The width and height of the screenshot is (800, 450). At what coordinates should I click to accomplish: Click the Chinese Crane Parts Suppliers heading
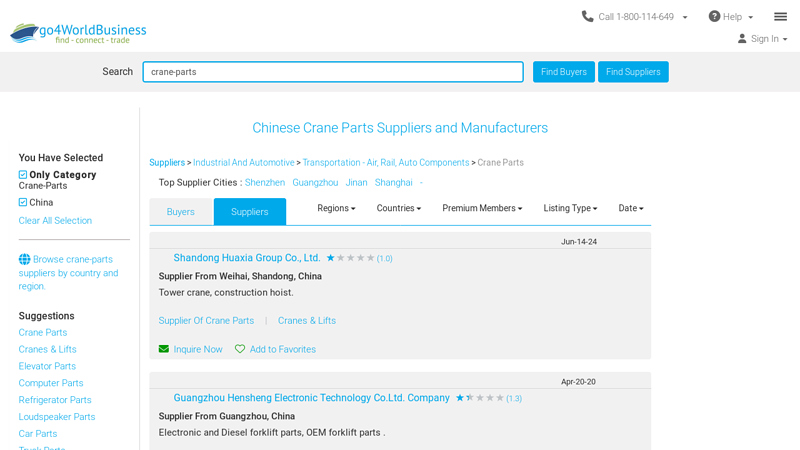(400, 128)
